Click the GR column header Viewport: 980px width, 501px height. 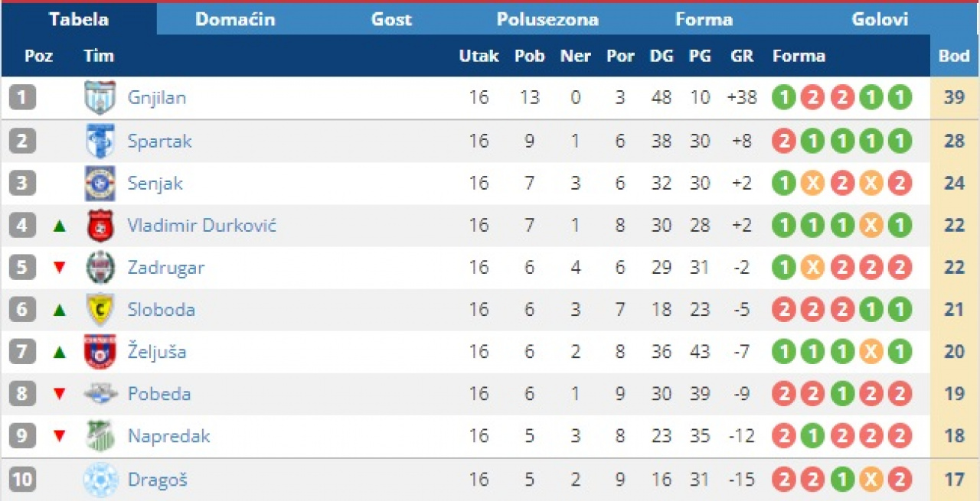click(742, 56)
